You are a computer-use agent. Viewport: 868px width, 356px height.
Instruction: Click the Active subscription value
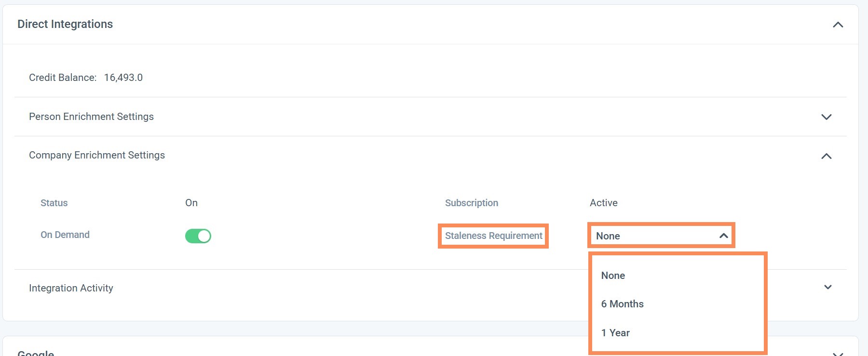[x=604, y=203]
